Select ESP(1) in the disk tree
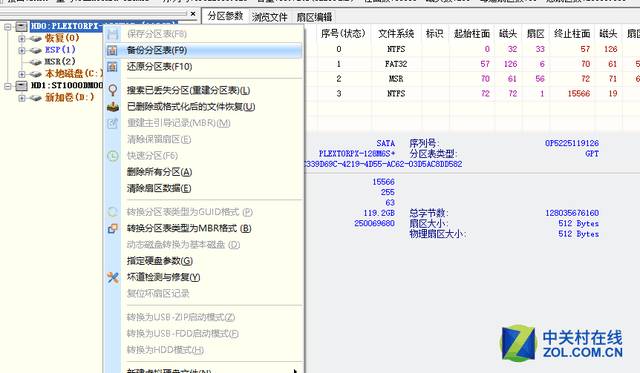The height and width of the screenshot is (373, 640). click(60, 50)
